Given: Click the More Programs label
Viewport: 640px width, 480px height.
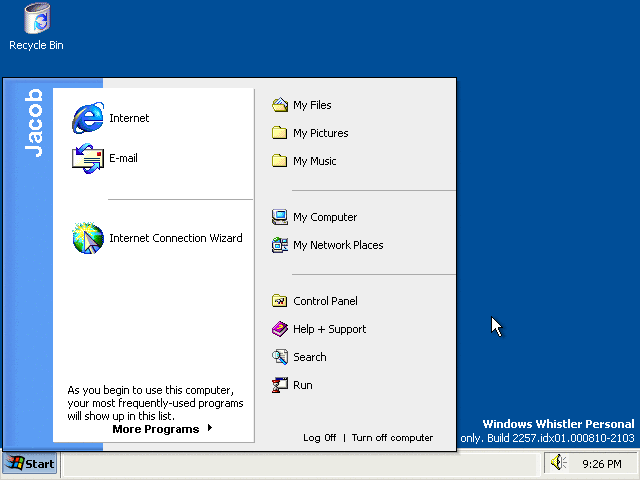Looking at the screenshot, I should [x=156, y=429].
